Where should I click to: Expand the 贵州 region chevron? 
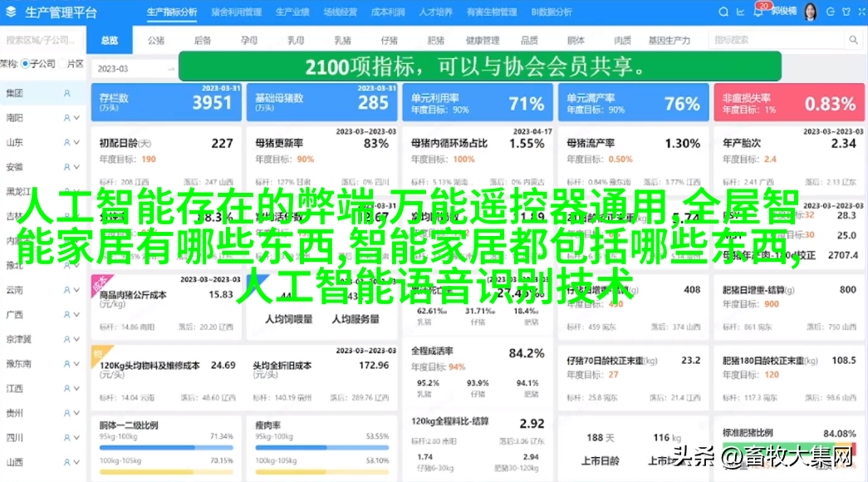click(77, 413)
